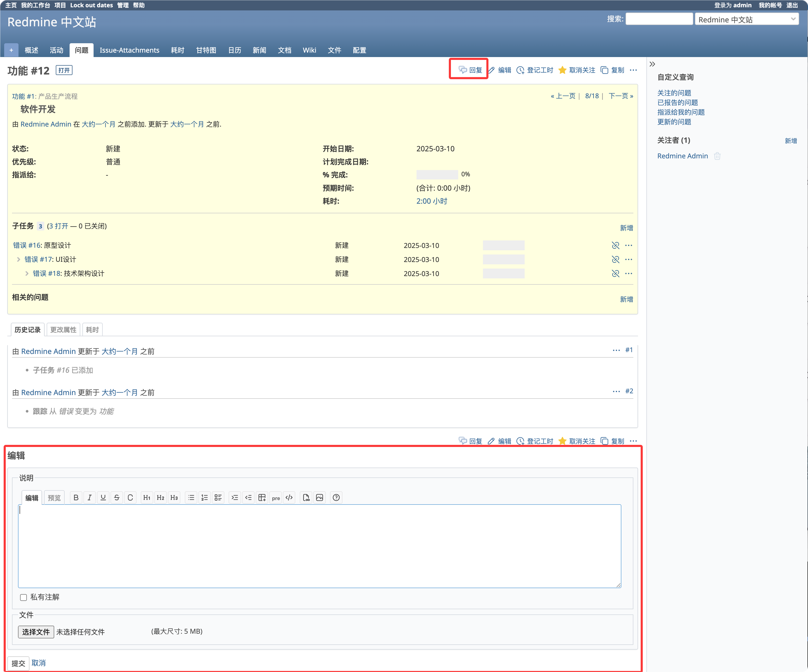Viewport: 808px width, 672px height.
Task: Open the 甘特图 project tab
Action: [206, 50]
